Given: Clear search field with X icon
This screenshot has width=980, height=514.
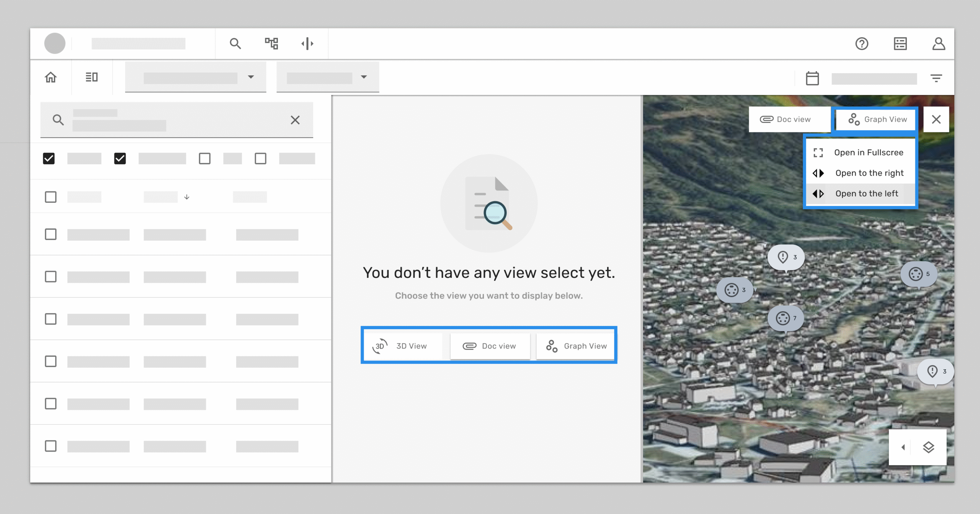Looking at the screenshot, I should coord(295,120).
